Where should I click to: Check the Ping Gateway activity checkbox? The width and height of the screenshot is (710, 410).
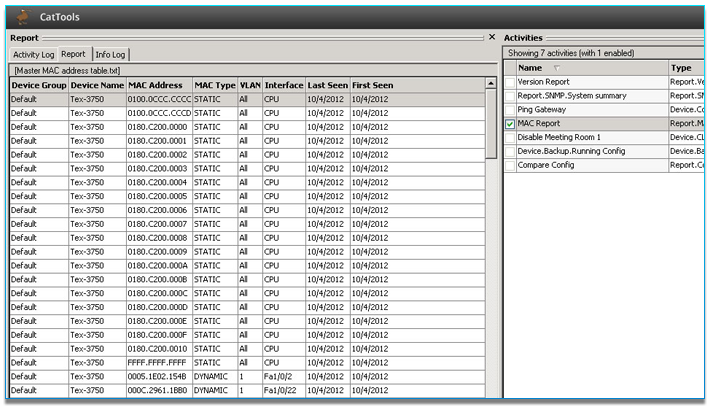click(x=510, y=109)
